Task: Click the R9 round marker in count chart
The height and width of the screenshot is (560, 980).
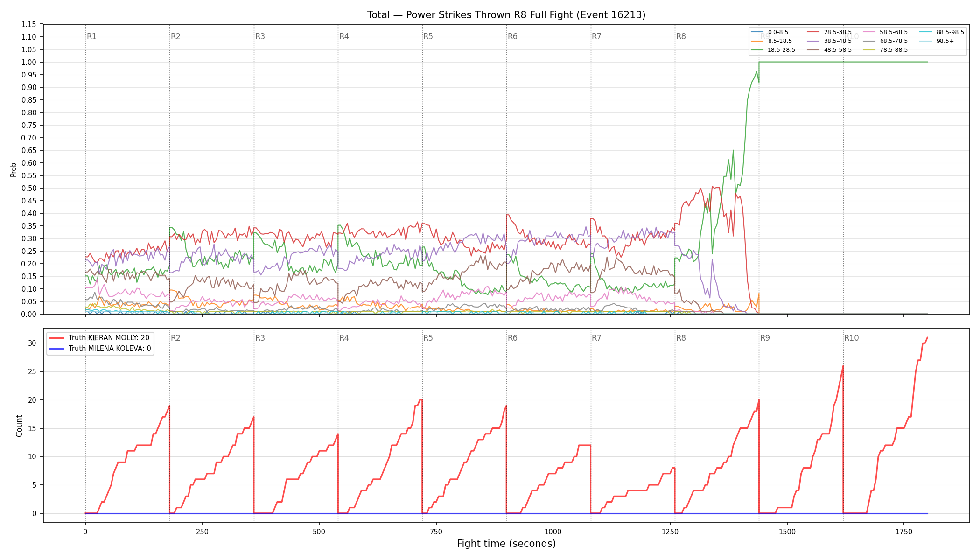Action: (x=765, y=338)
